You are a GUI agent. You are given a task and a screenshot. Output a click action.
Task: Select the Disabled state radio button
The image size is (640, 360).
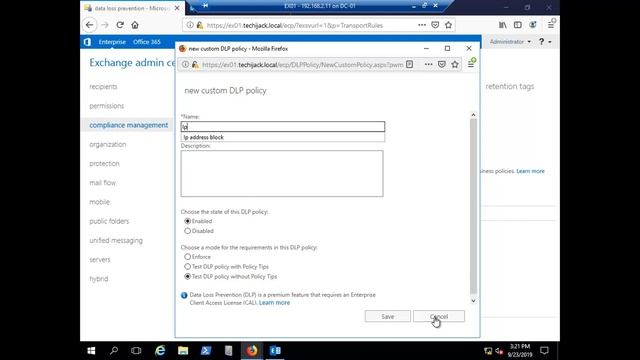(188, 231)
